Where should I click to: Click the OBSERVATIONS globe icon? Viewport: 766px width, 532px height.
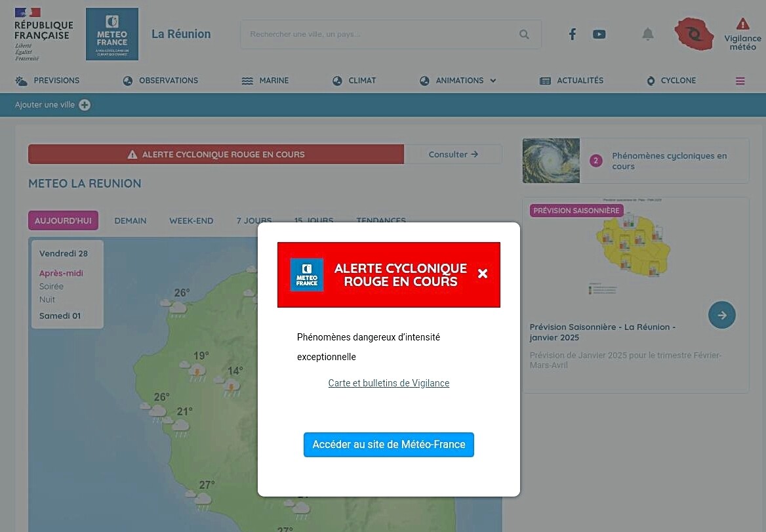pos(127,81)
